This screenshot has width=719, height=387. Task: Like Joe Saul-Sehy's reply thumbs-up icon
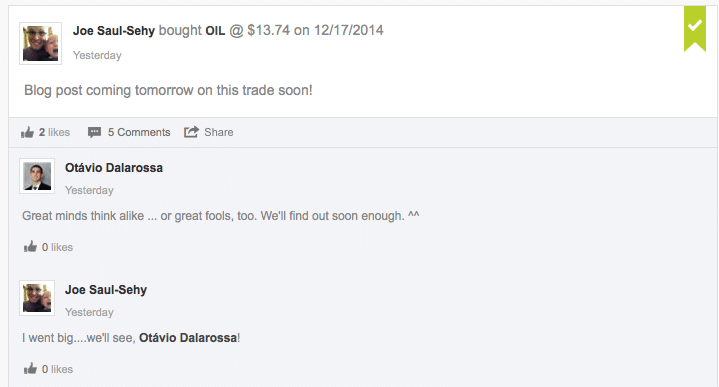click(30, 369)
